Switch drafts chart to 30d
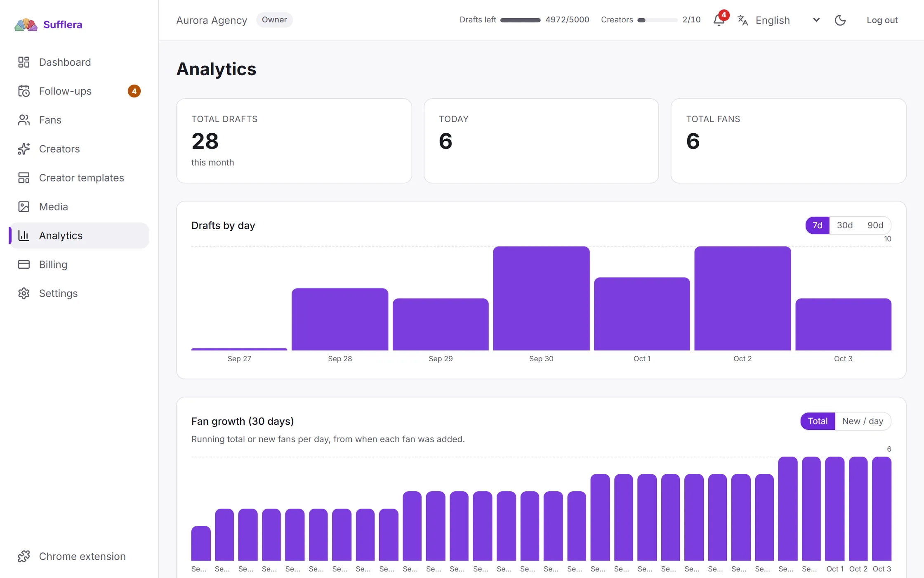The height and width of the screenshot is (578, 924). [x=844, y=225]
